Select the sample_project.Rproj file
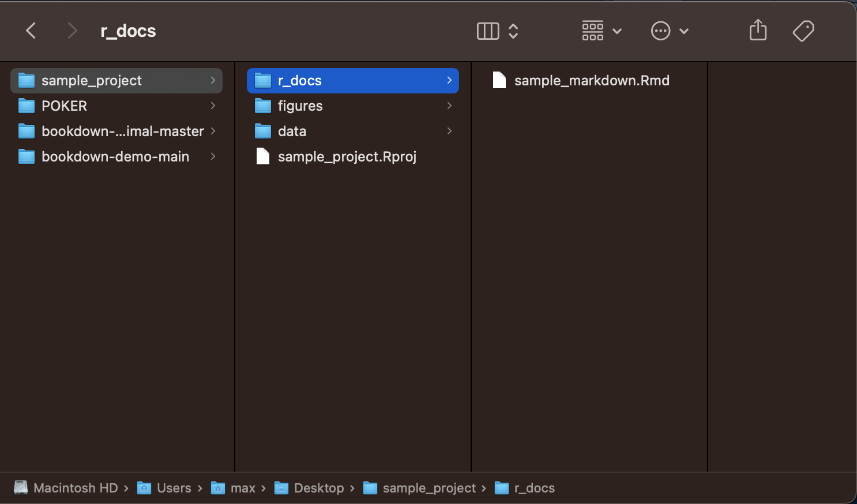 tap(347, 157)
